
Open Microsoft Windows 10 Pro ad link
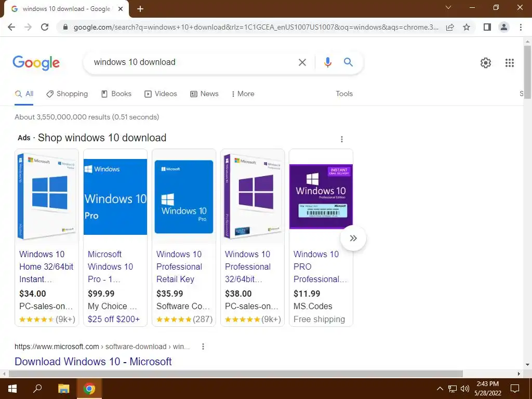pos(110,267)
